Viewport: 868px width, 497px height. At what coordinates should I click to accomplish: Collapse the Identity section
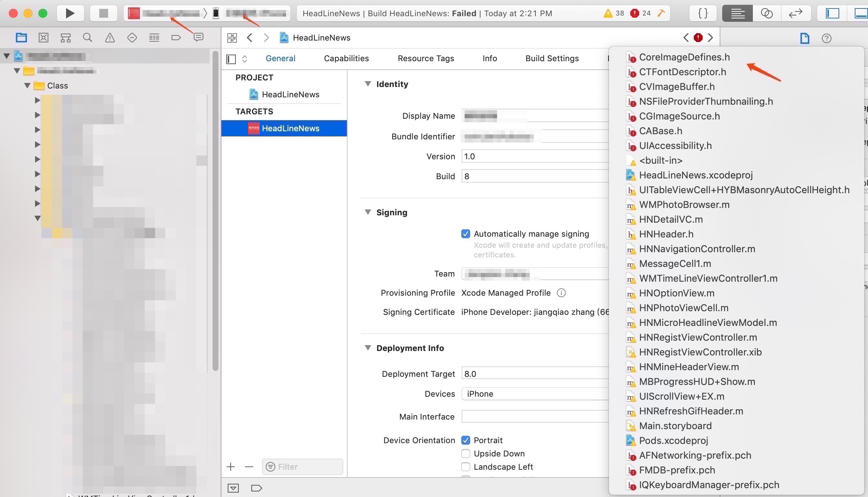click(368, 84)
